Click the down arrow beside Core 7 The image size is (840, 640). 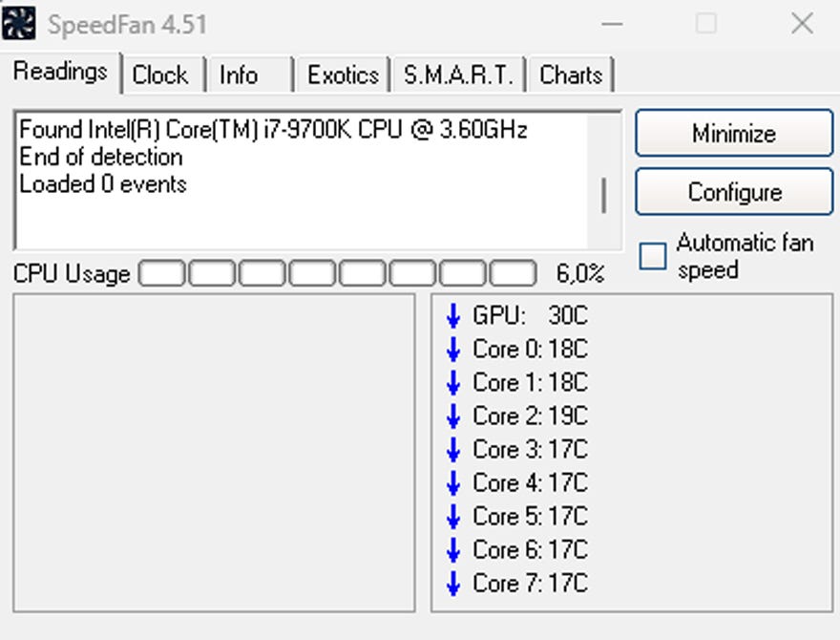point(453,584)
